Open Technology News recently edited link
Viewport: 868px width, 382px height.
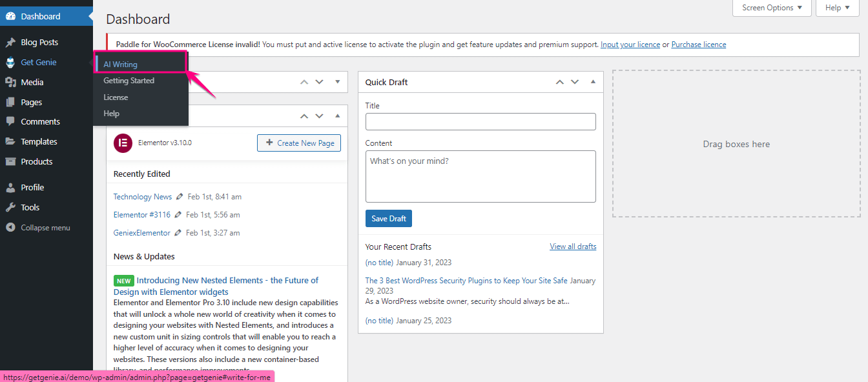pos(143,197)
